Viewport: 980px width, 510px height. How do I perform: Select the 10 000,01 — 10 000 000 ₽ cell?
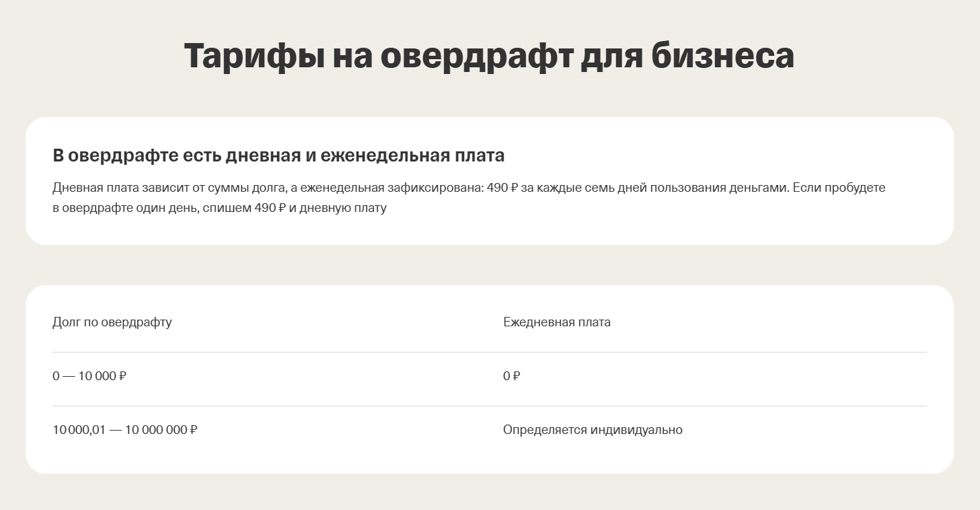coord(125,430)
